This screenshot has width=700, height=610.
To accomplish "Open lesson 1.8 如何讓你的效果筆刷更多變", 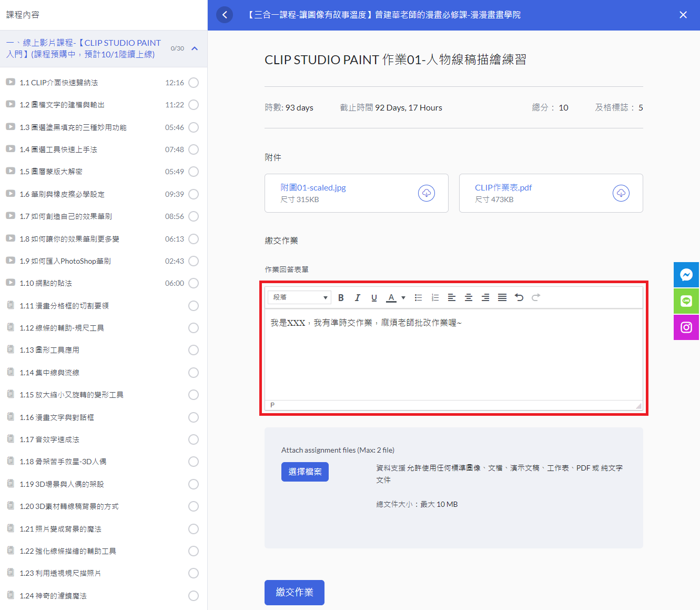I will tap(69, 239).
